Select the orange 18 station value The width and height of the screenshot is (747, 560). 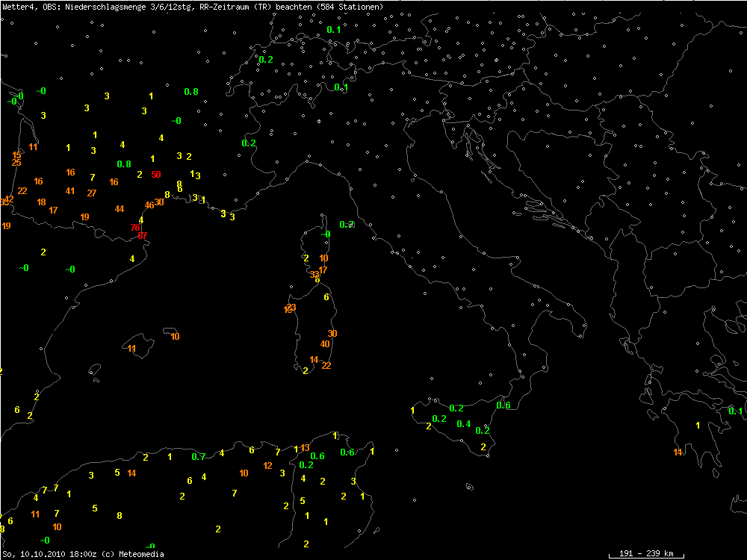click(x=41, y=202)
